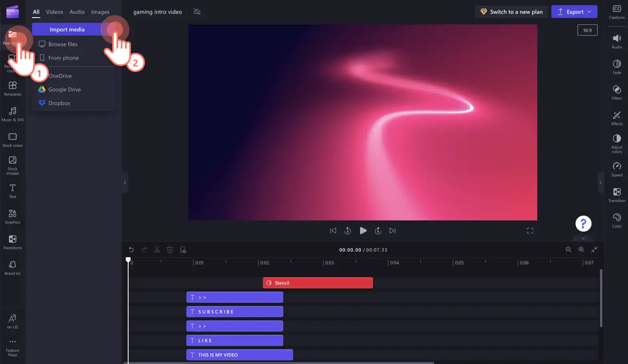Viewport: 628px width, 364px height.
Task: Undo the last timeline action
Action: pyautogui.click(x=131, y=250)
